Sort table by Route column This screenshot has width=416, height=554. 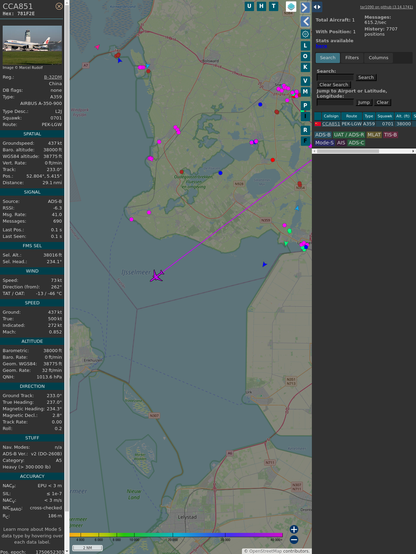coord(351,116)
